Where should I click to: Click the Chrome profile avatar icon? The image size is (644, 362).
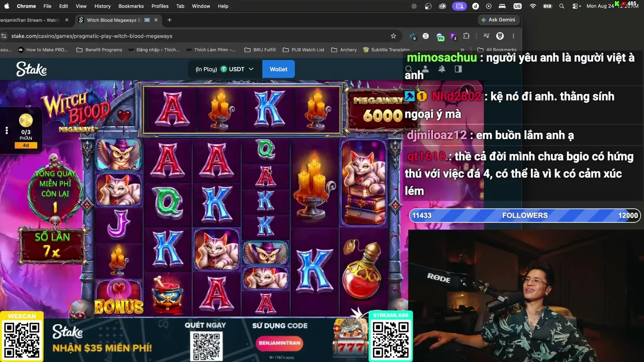[x=500, y=36]
